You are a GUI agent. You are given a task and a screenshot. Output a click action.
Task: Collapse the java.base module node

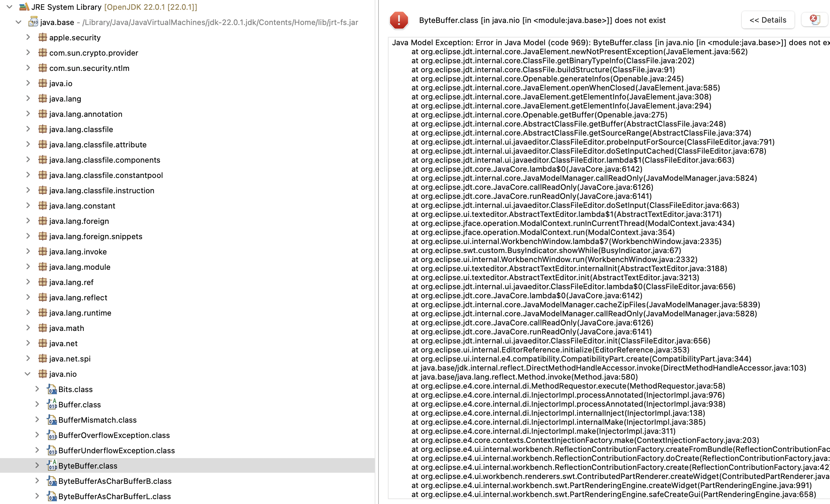pyautogui.click(x=19, y=22)
